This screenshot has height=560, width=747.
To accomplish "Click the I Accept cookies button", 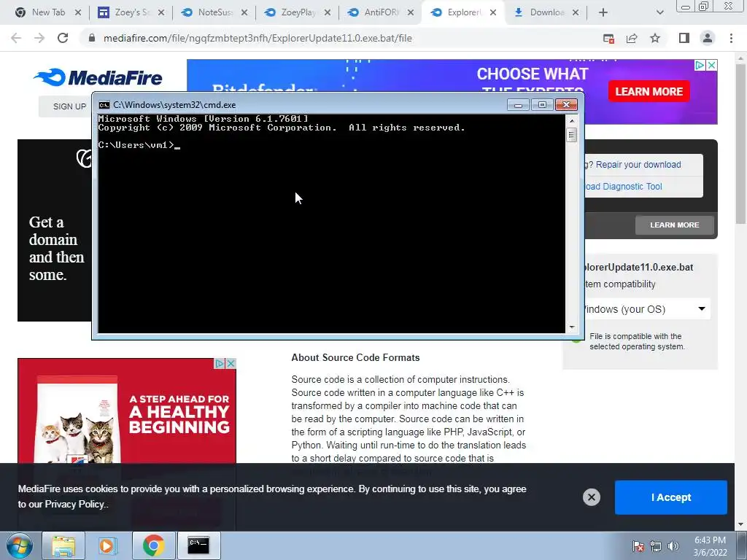I will click(671, 497).
